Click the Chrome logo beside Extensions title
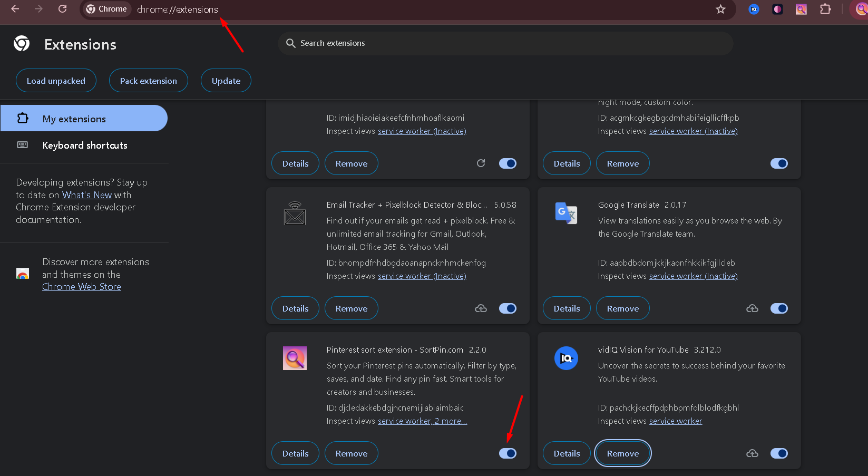The image size is (868, 476). click(22, 44)
